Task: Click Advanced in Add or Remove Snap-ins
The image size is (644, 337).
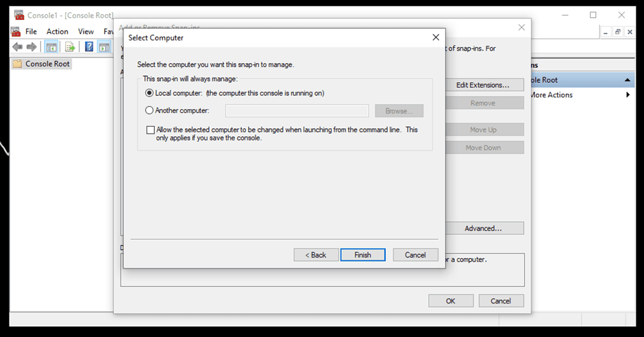Action: tap(483, 228)
